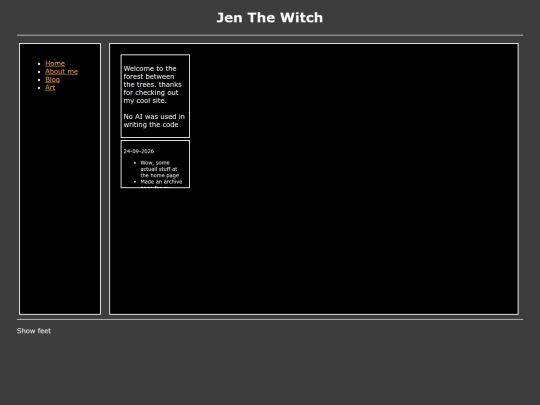540x405 pixels.
Task: Click the 24-09-2026 date entry
Action: [139, 151]
